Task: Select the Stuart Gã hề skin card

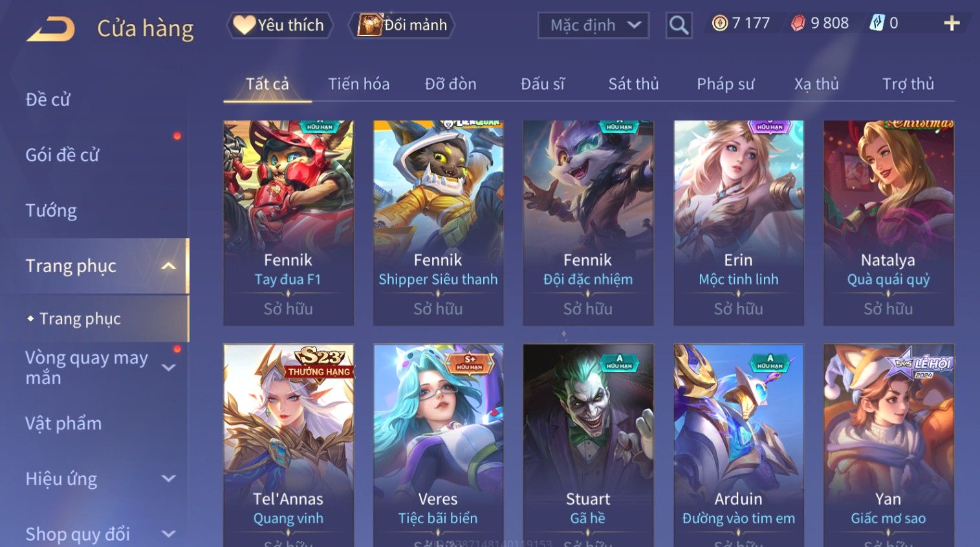Action: coord(588,445)
